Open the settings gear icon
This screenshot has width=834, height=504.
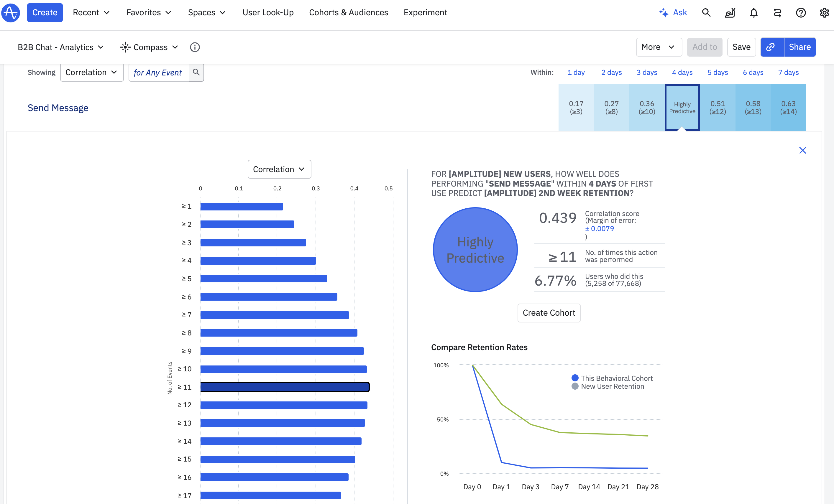tap(824, 12)
